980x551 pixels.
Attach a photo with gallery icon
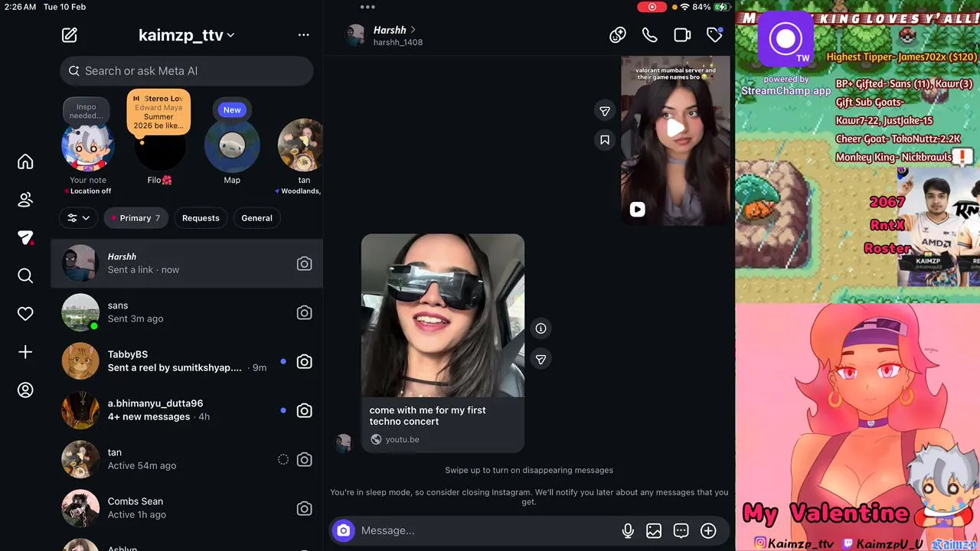654,530
